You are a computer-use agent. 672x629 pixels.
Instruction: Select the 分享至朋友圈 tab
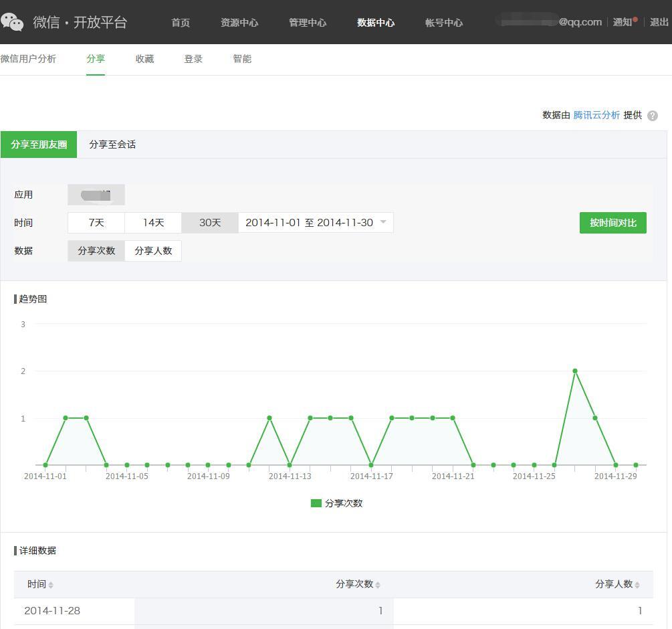click(39, 145)
